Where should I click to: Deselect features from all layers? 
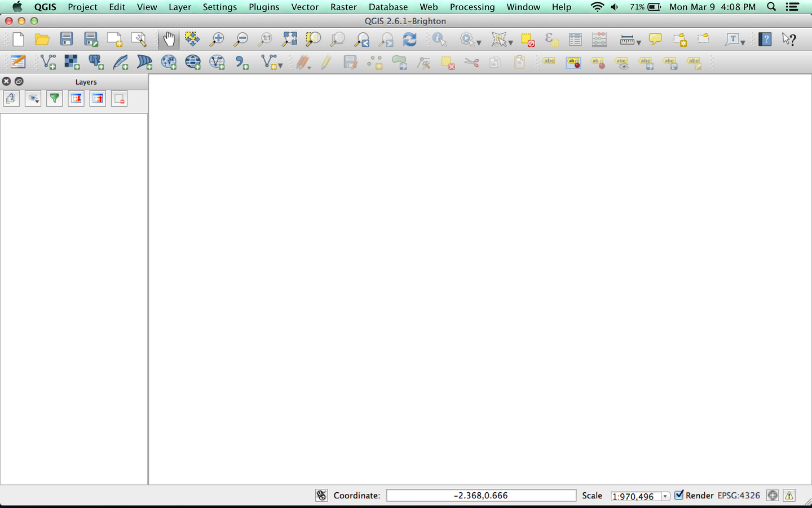click(x=527, y=40)
